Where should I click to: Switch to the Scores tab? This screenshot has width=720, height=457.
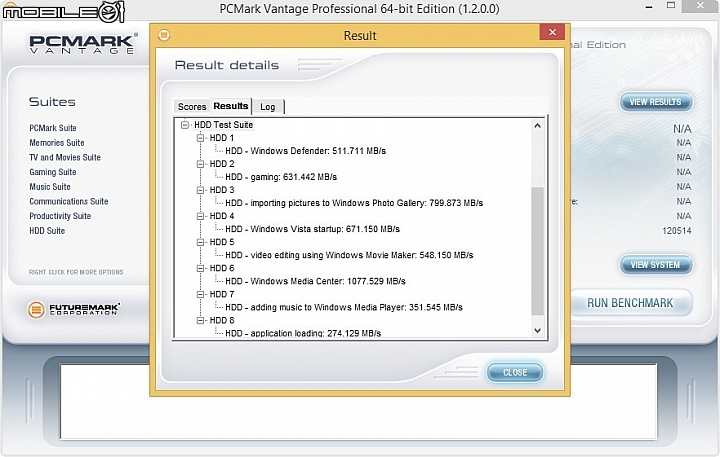(x=192, y=107)
